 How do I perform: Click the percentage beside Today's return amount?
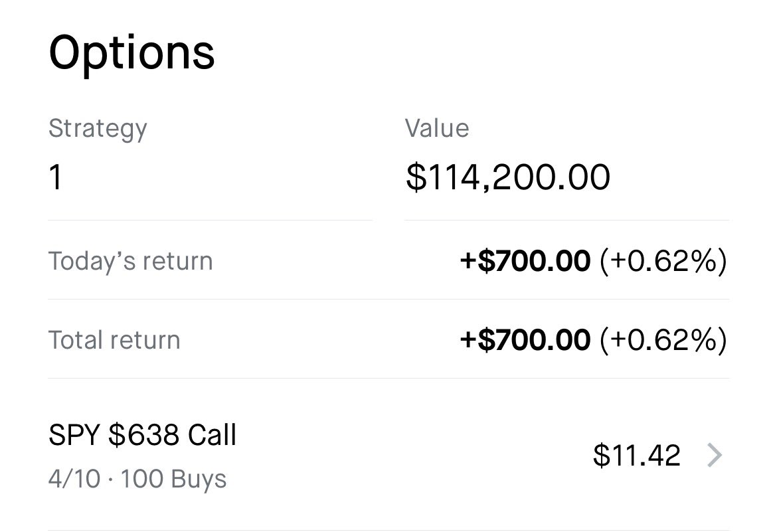pyautogui.click(x=663, y=261)
